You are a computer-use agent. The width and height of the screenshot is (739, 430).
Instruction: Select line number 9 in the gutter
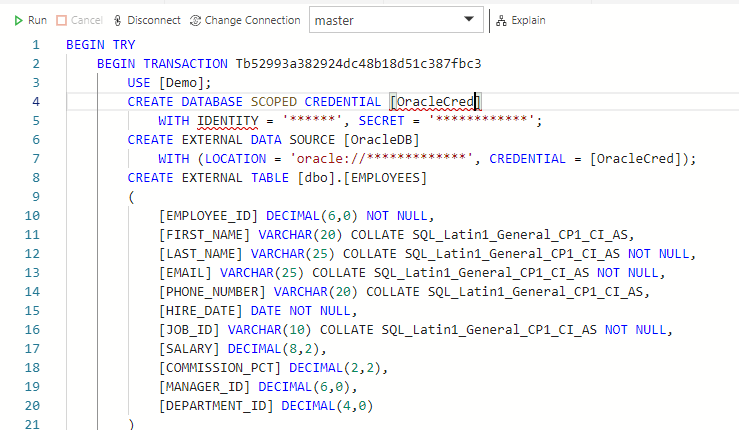36,196
